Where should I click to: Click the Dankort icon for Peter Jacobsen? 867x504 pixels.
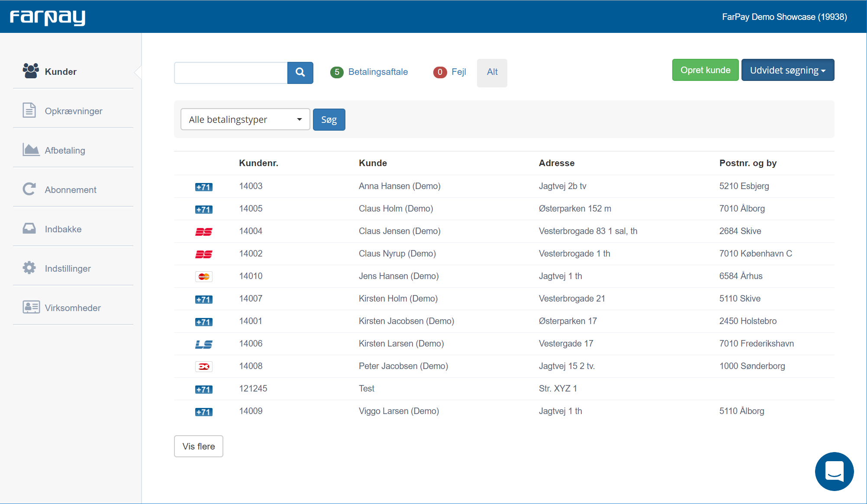point(203,366)
